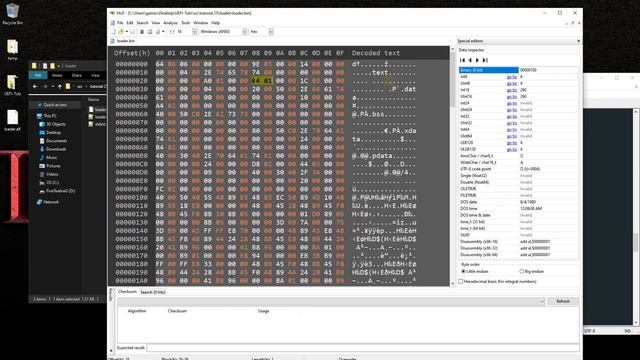Step to previous byte in Data inspector
640x360 pixels.
[x=470, y=60]
